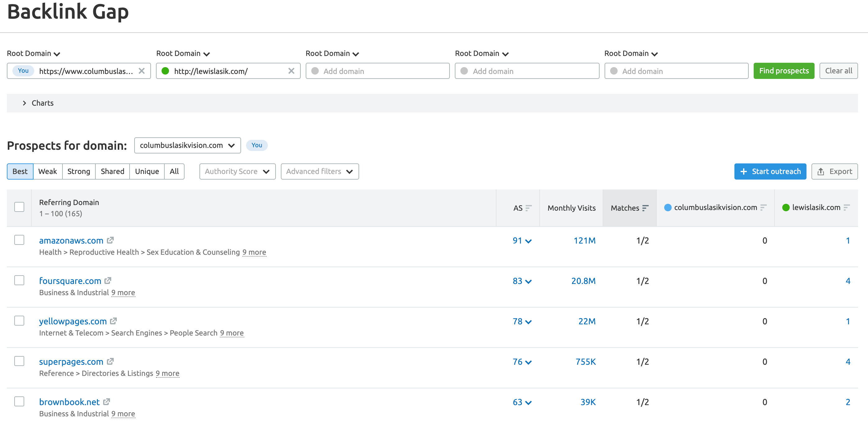
Task: Expand AS 91 details for amazonaws.com
Action: (522, 241)
